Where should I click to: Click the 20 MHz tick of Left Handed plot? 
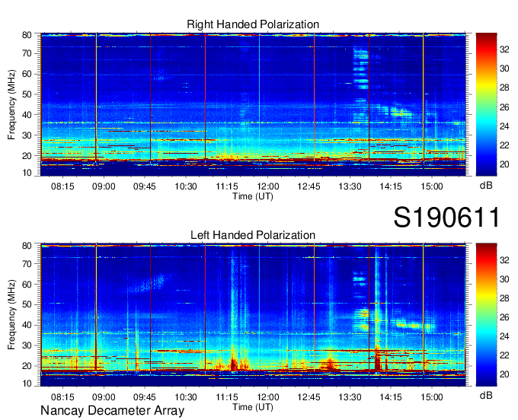[x=27, y=366]
